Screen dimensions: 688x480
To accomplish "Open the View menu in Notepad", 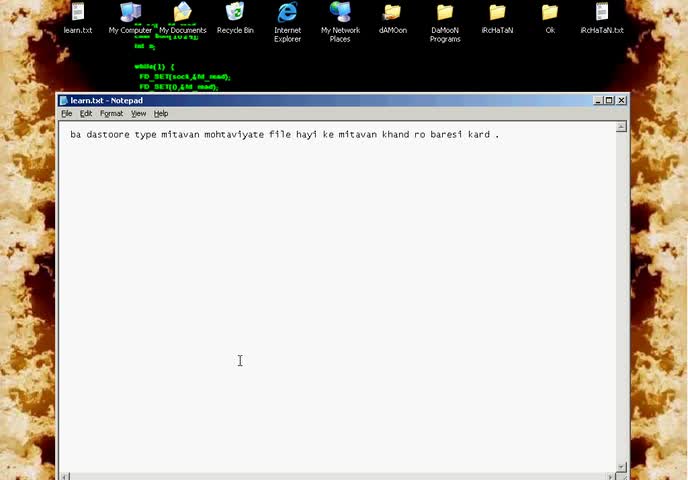I will coord(138,114).
